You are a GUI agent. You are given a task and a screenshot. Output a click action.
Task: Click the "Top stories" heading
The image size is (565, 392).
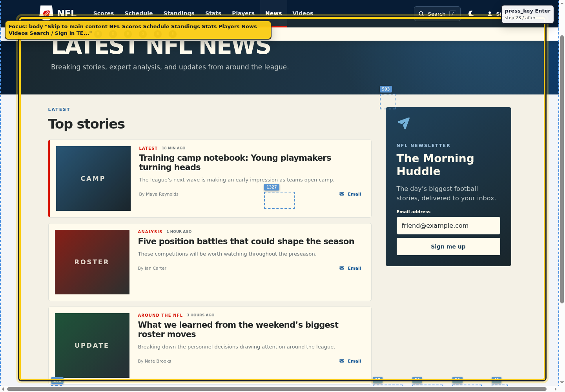tap(86, 124)
